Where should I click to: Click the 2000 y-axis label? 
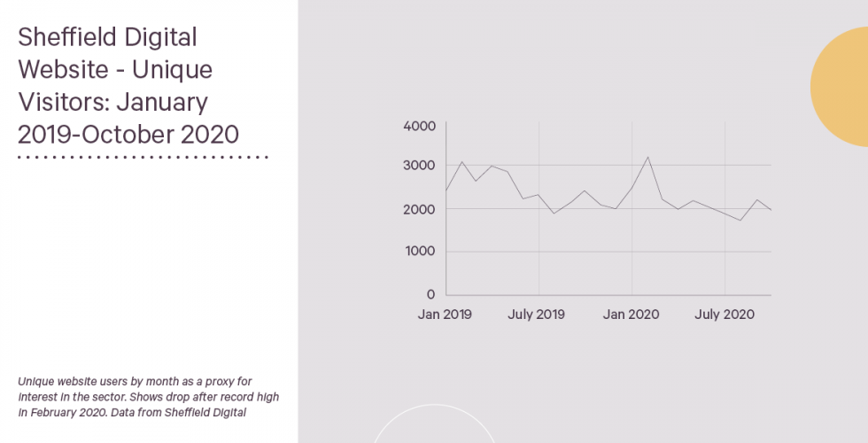click(x=420, y=209)
